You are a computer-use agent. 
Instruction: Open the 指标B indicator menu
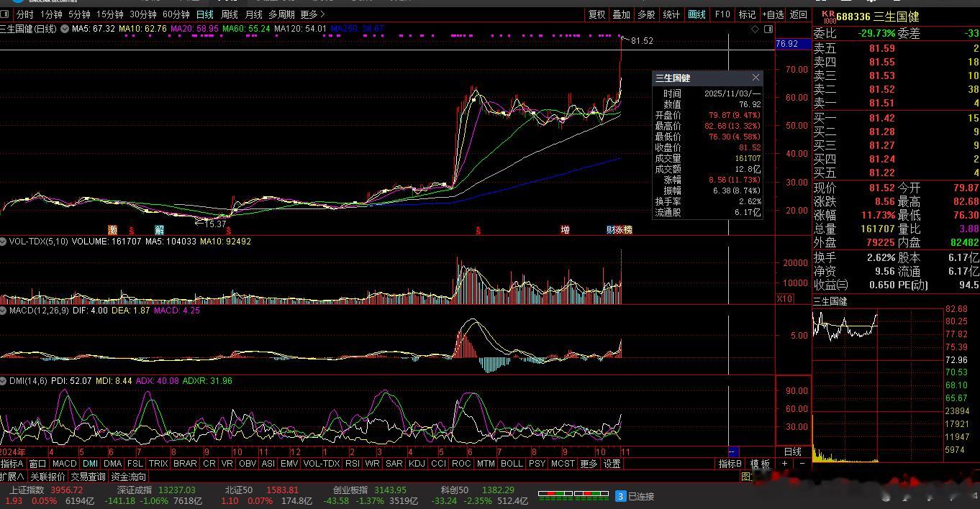click(730, 464)
